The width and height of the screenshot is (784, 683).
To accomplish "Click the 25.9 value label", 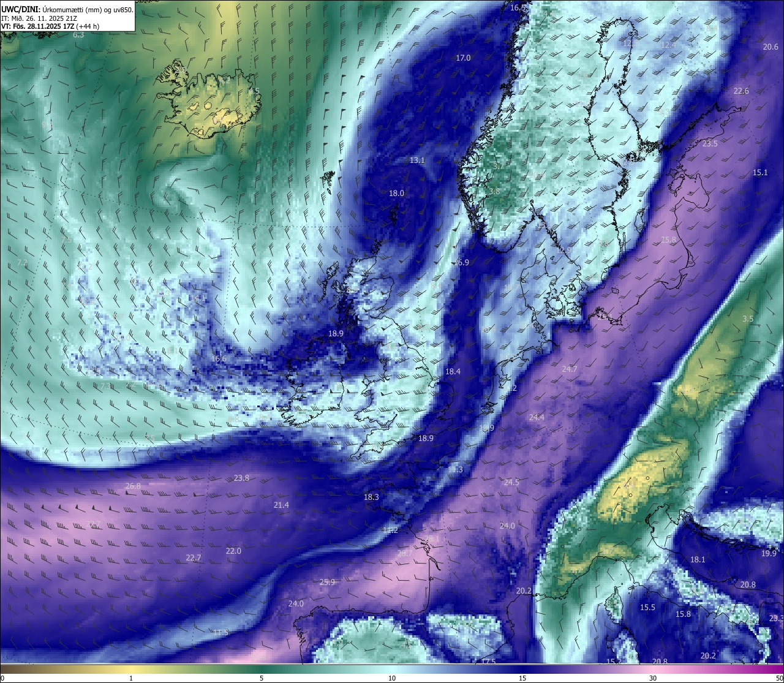I will (x=328, y=582).
